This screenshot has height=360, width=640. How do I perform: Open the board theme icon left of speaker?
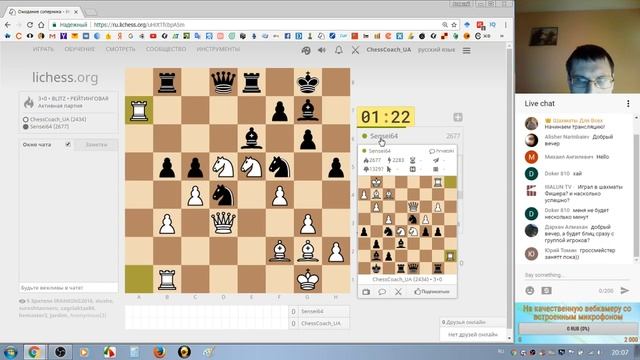pyautogui.click(x=306, y=50)
